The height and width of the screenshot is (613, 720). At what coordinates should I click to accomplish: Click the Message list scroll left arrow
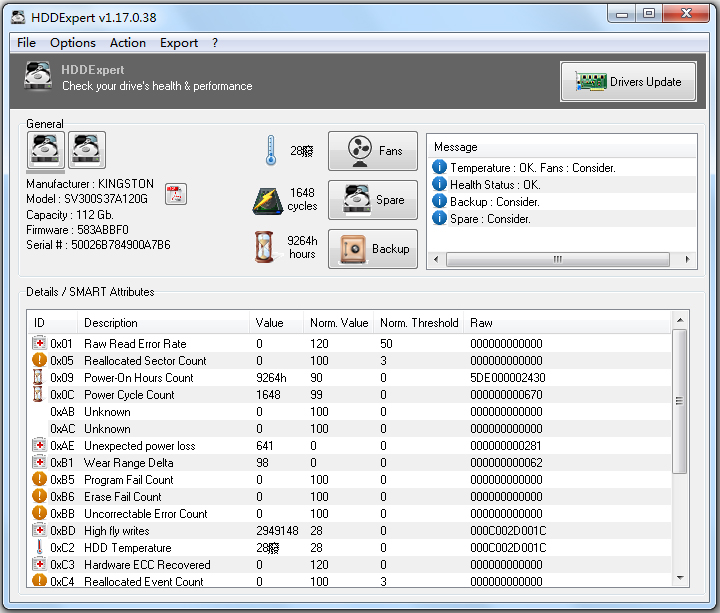(x=436, y=259)
